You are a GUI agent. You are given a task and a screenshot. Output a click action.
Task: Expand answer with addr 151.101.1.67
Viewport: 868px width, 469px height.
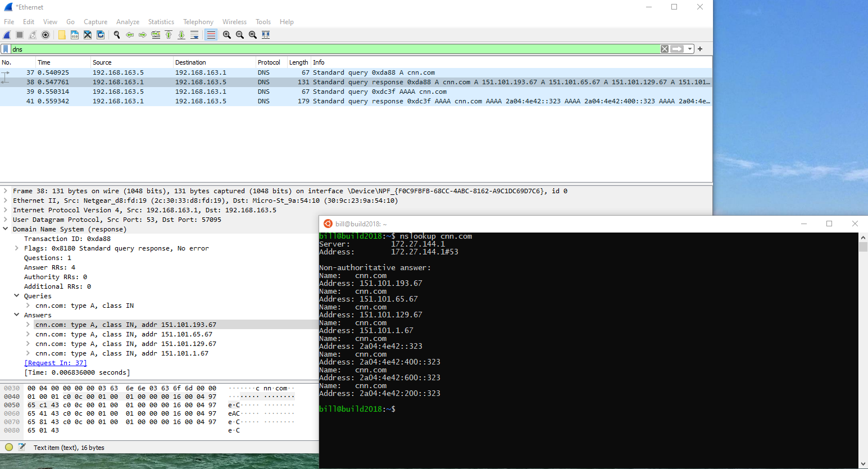click(x=28, y=353)
